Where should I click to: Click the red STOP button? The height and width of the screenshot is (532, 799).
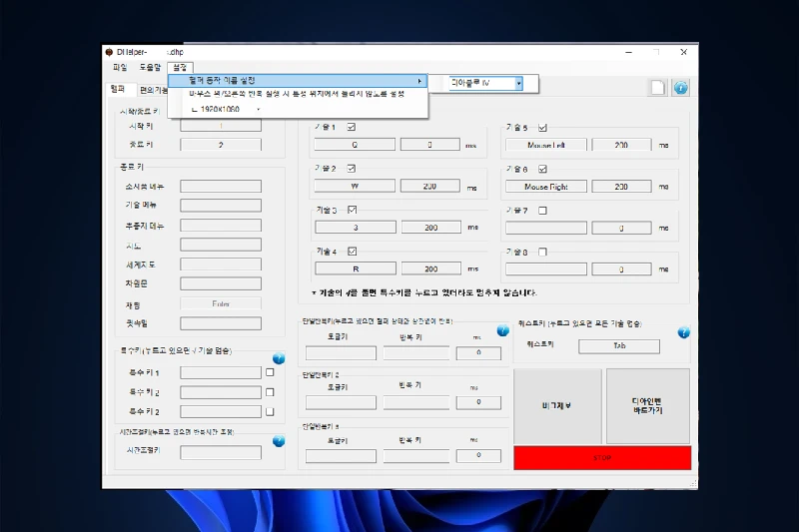click(x=602, y=458)
